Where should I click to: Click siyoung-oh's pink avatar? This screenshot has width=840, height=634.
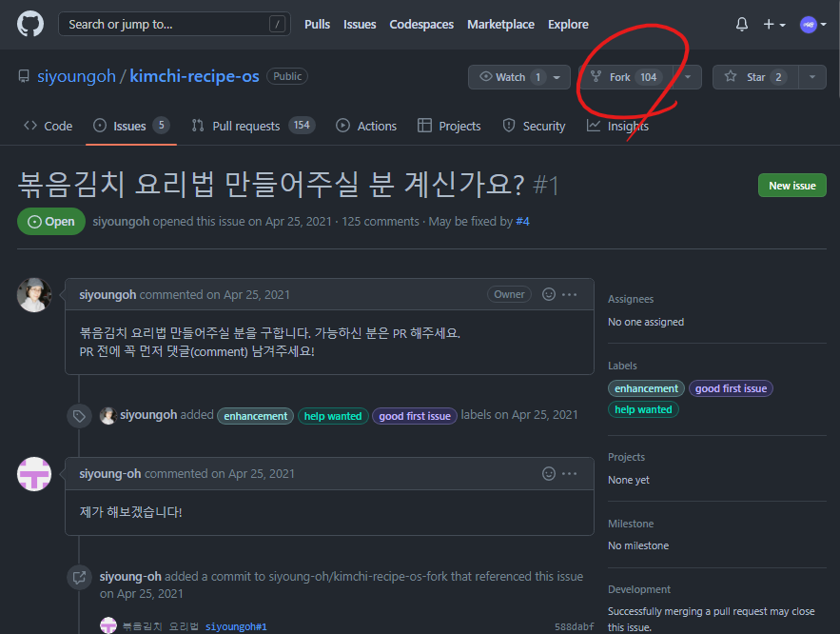pos(34,474)
